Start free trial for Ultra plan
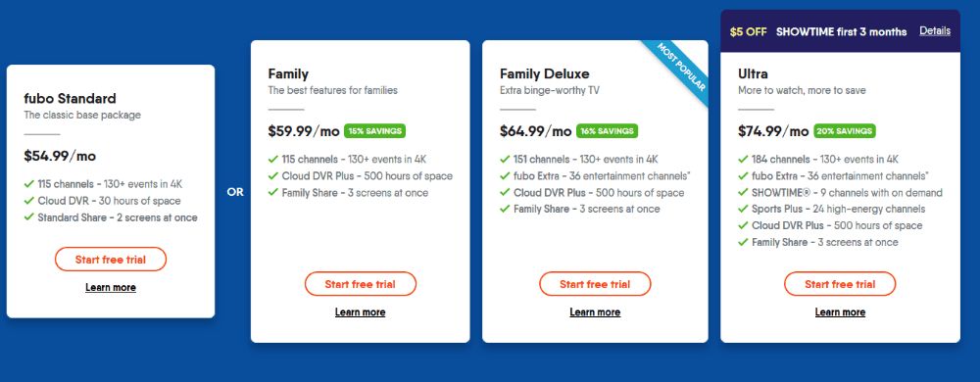The height and width of the screenshot is (382, 980). pos(840,284)
